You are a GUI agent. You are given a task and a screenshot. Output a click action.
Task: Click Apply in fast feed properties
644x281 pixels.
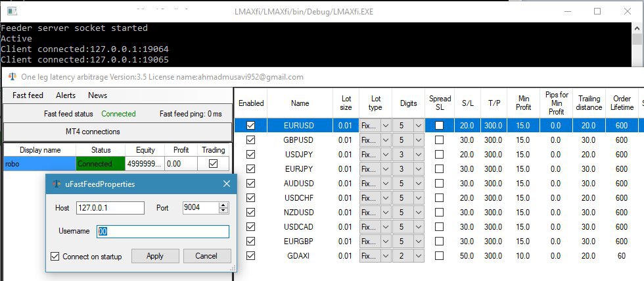pyautogui.click(x=155, y=256)
